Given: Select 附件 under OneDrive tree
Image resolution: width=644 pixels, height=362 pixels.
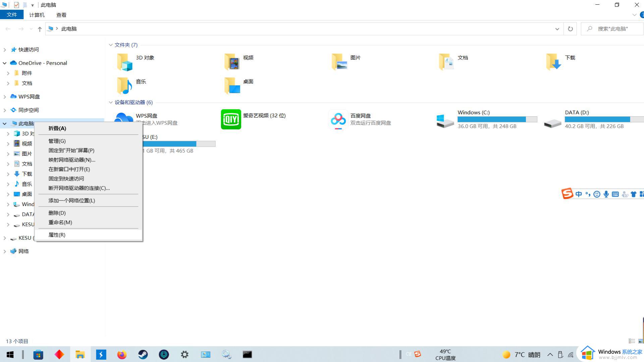Looking at the screenshot, I should pyautogui.click(x=27, y=73).
